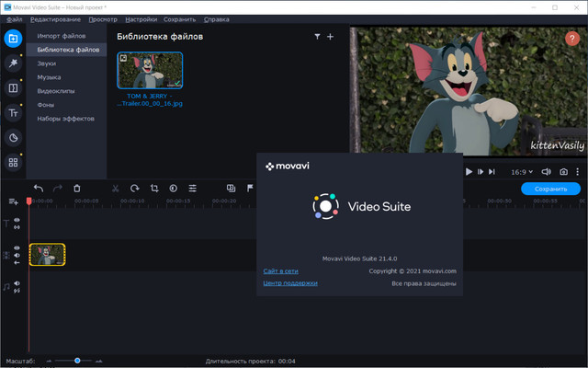Expand the add track menu on the timeline
Viewport: 588px width, 368px height.
tap(13, 201)
